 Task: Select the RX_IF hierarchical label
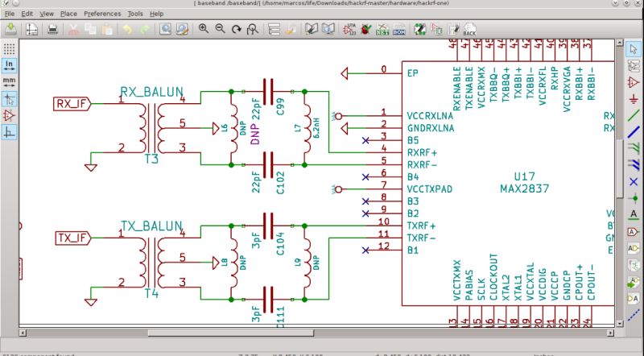click(x=72, y=104)
